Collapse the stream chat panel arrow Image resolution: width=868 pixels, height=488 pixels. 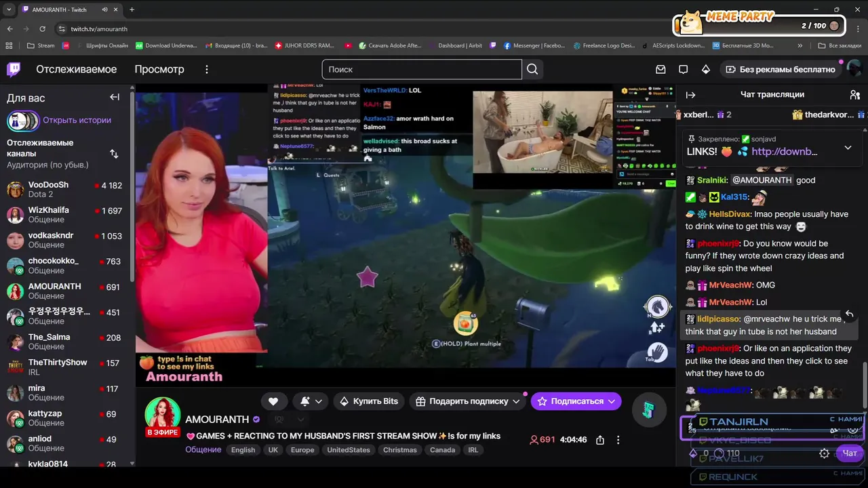pyautogui.click(x=690, y=95)
